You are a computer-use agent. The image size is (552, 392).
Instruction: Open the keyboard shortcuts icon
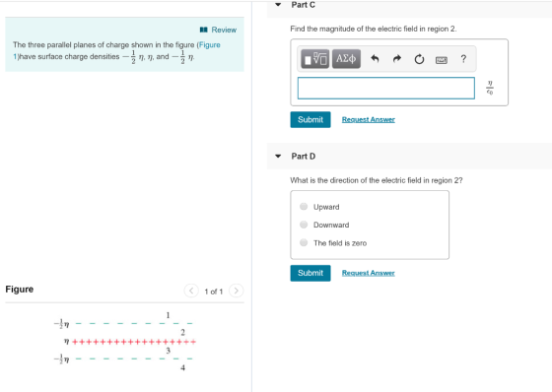tap(442, 60)
